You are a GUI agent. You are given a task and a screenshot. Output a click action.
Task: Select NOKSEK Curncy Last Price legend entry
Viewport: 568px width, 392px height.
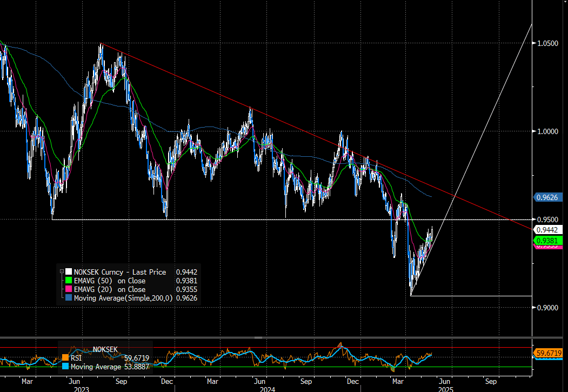pyautogui.click(x=120, y=272)
